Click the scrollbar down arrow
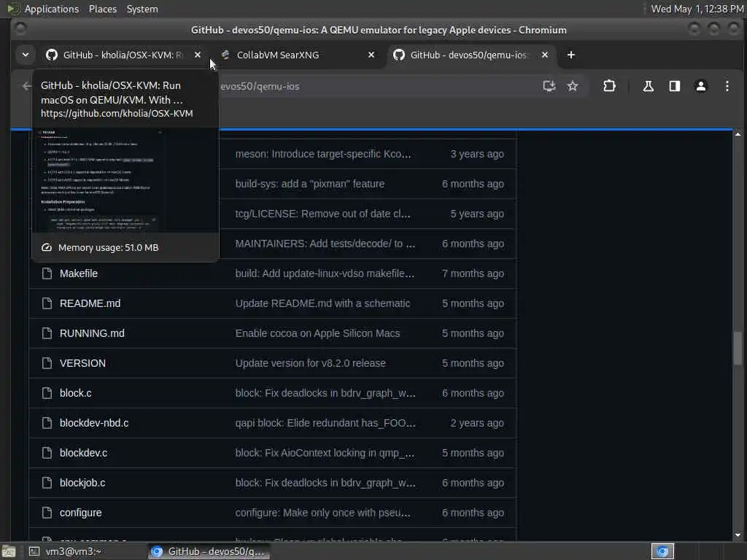747x560 pixels. (738, 535)
